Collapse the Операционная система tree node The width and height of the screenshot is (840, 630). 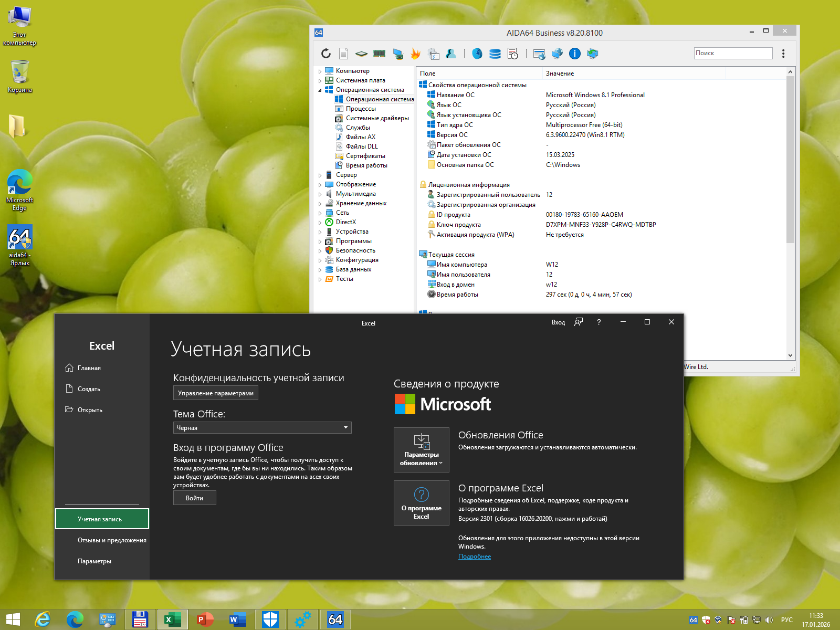(x=320, y=90)
